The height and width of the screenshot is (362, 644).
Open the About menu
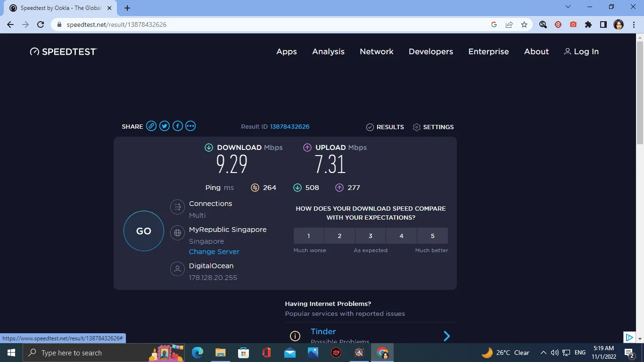point(537,52)
